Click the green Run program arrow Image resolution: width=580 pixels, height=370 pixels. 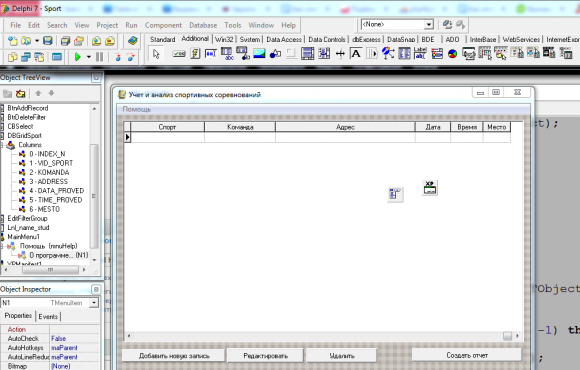(78, 57)
